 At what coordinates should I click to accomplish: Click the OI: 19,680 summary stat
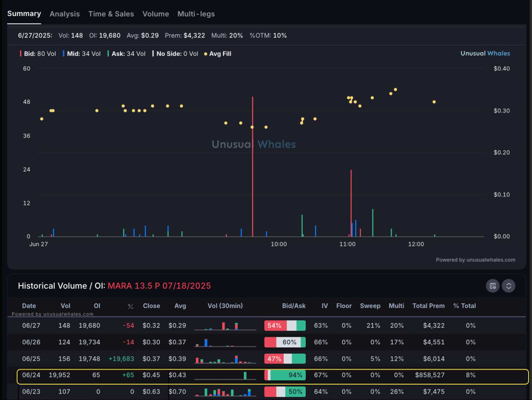[x=105, y=35]
